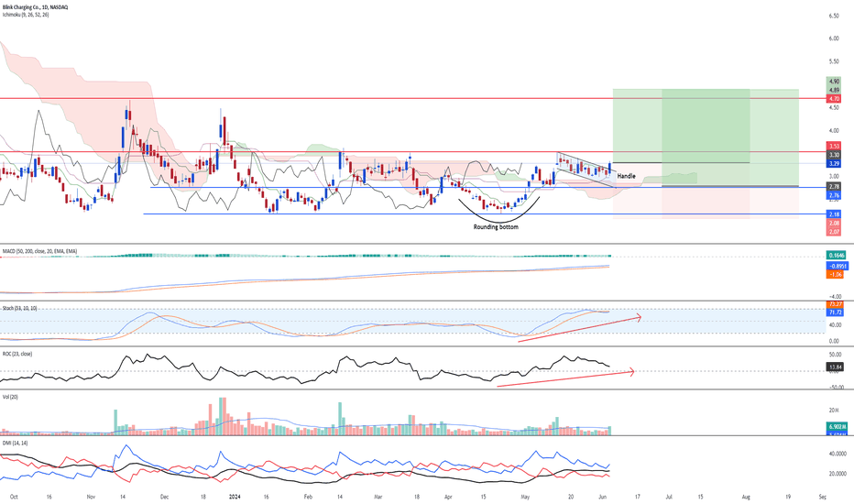
Task: Click the orange -1.06 MACD signal tag
Action: coord(835,275)
